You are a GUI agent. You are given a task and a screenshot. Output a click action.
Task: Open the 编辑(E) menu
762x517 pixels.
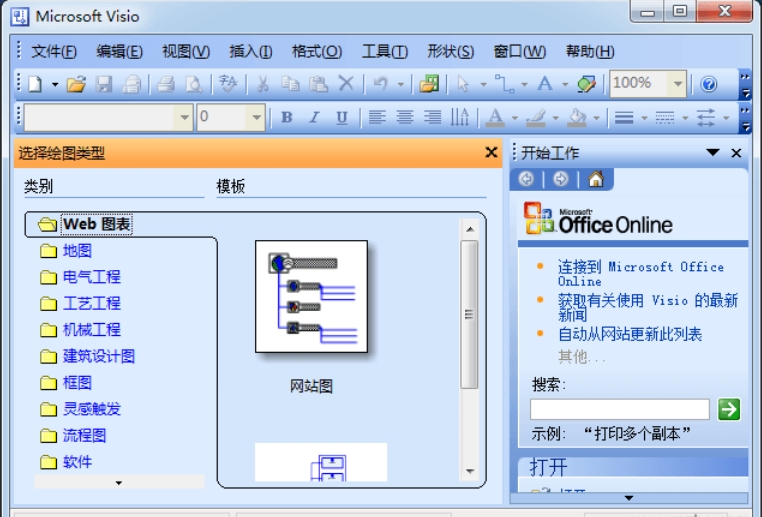(120, 51)
